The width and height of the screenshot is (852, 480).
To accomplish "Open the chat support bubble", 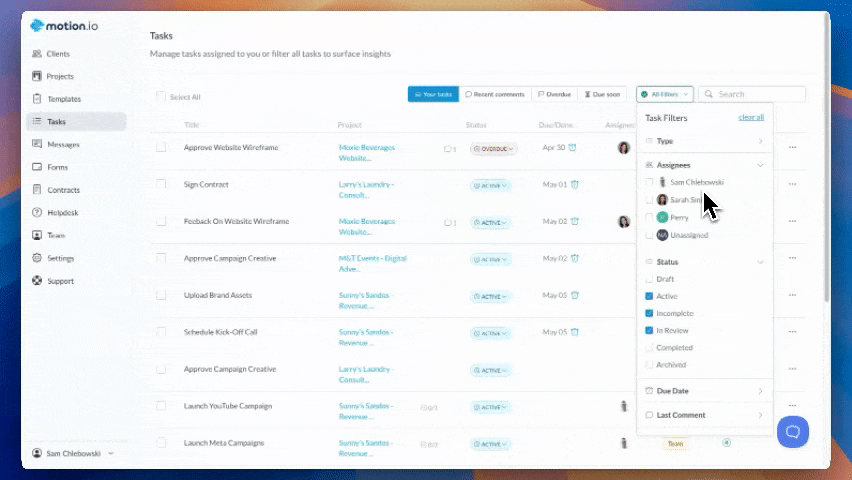I will tap(793, 432).
